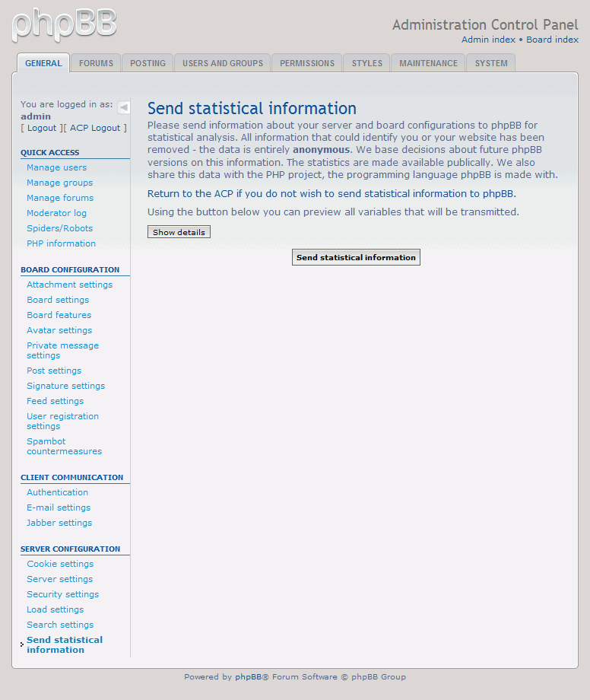Screen dimensions: 590x700
Task: Open Server settings
Action: pyautogui.click(x=60, y=579)
